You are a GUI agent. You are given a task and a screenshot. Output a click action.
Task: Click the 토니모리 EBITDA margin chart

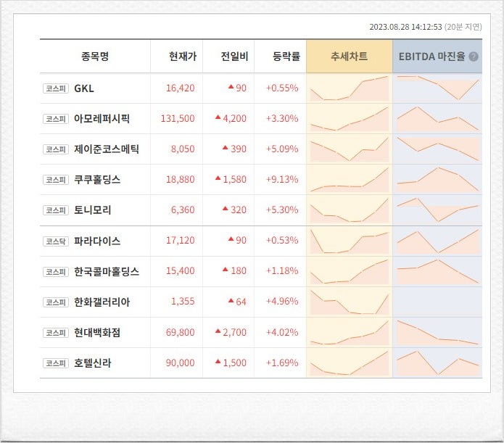(438, 210)
